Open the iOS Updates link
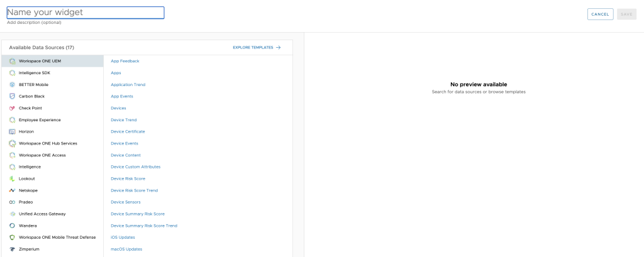Screen dimensions: 644x257 pyautogui.click(x=123, y=238)
